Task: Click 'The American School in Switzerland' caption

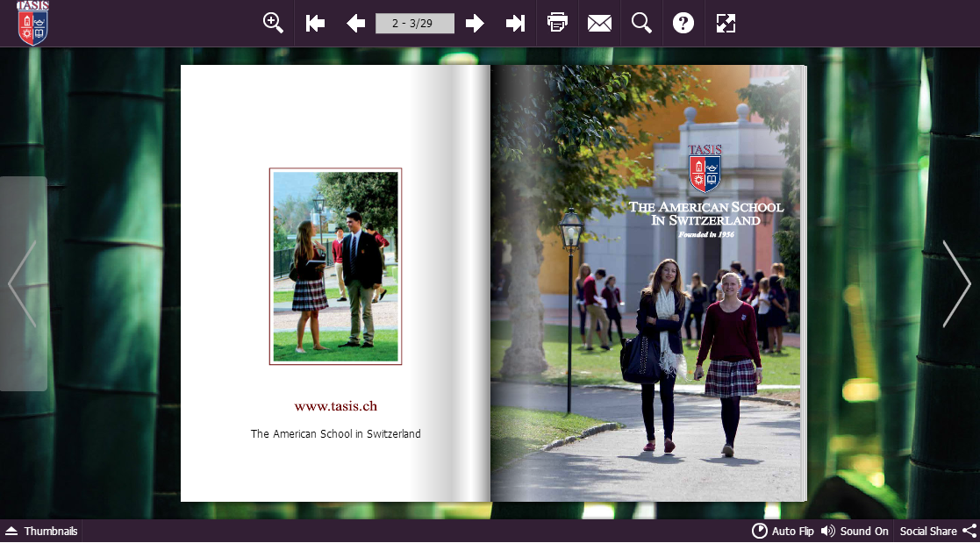Action: click(336, 433)
